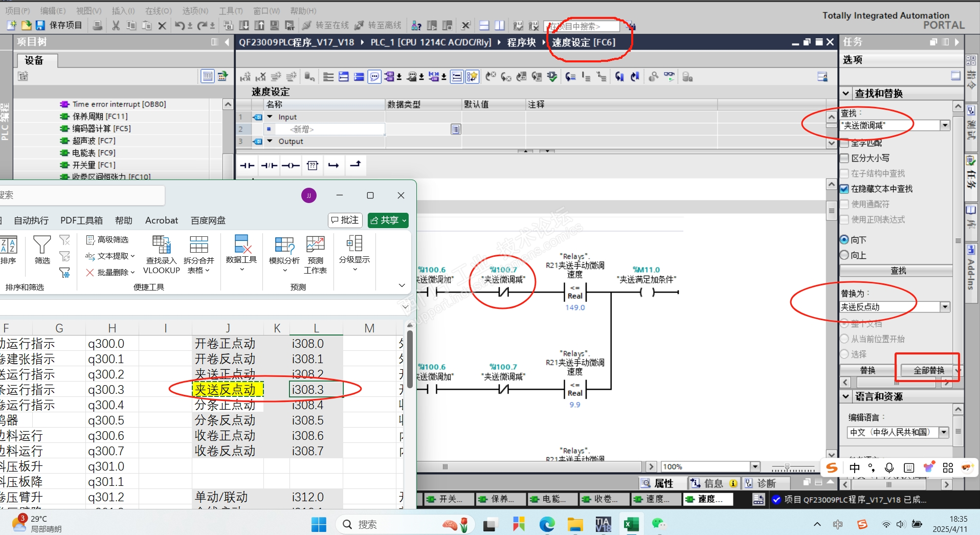This screenshot has height=535, width=980.
Task: Expand Excel 数据工具 dropdown
Action: tap(241, 255)
